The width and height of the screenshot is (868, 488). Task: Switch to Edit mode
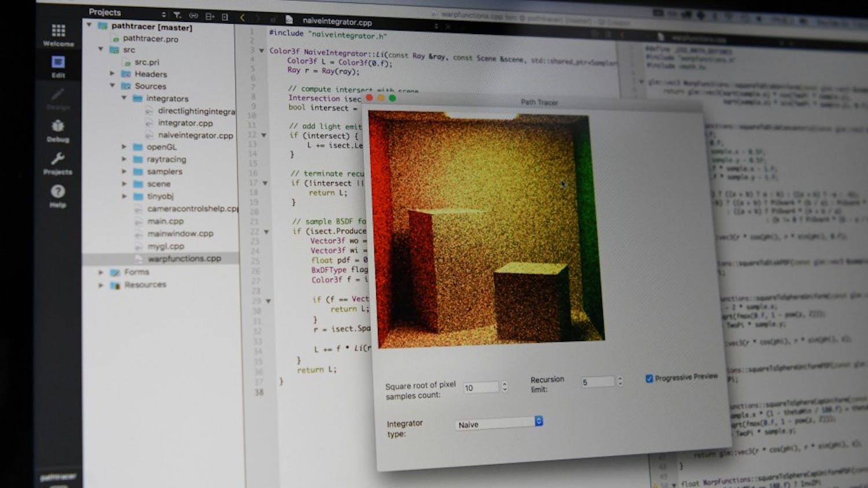coord(58,65)
